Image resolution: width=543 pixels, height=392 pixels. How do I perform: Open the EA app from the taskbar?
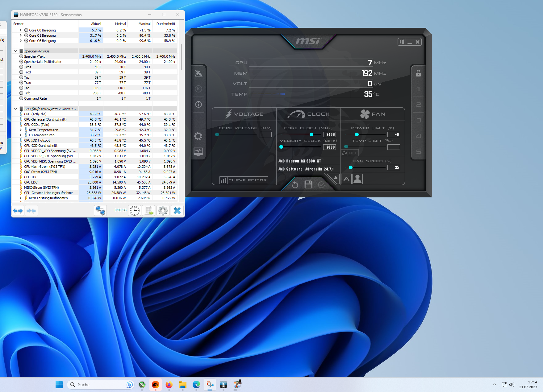pos(156,385)
